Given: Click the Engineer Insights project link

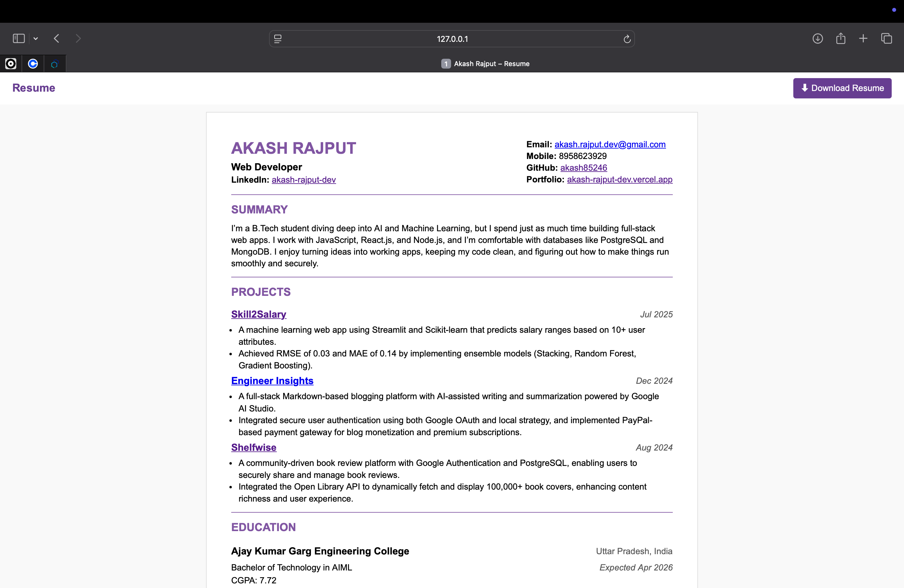Looking at the screenshot, I should coord(272,381).
